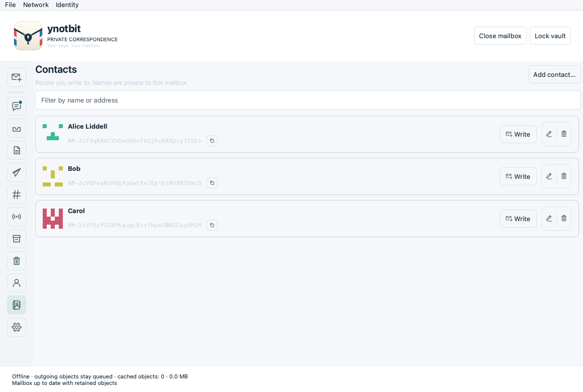
Task: Click the Add contact... button
Action: tap(554, 74)
